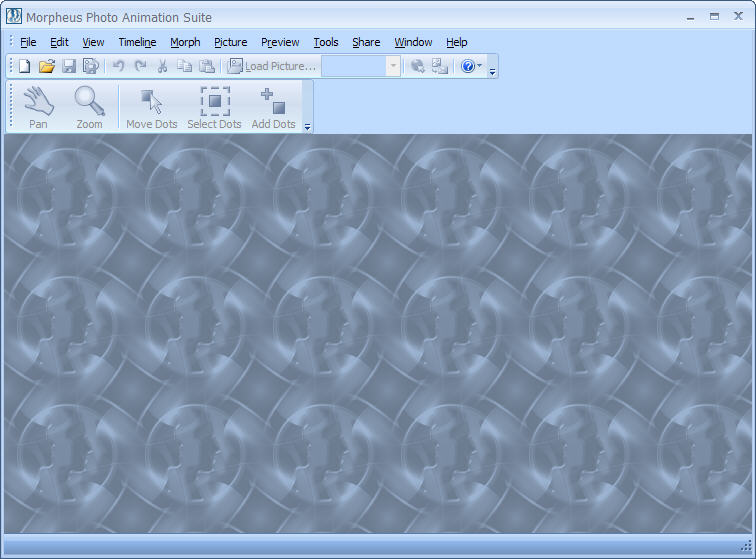
Task: Open the Share menu
Action: pos(366,42)
